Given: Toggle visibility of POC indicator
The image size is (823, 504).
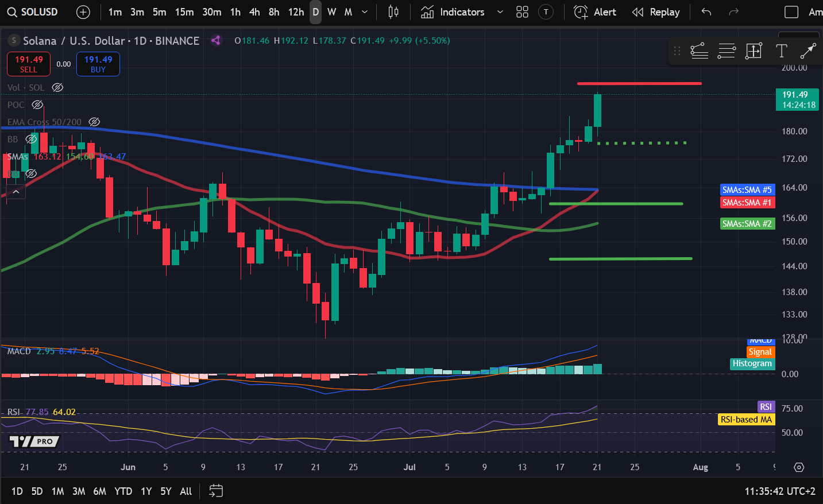Looking at the screenshot, I should (x=37, y=104).
